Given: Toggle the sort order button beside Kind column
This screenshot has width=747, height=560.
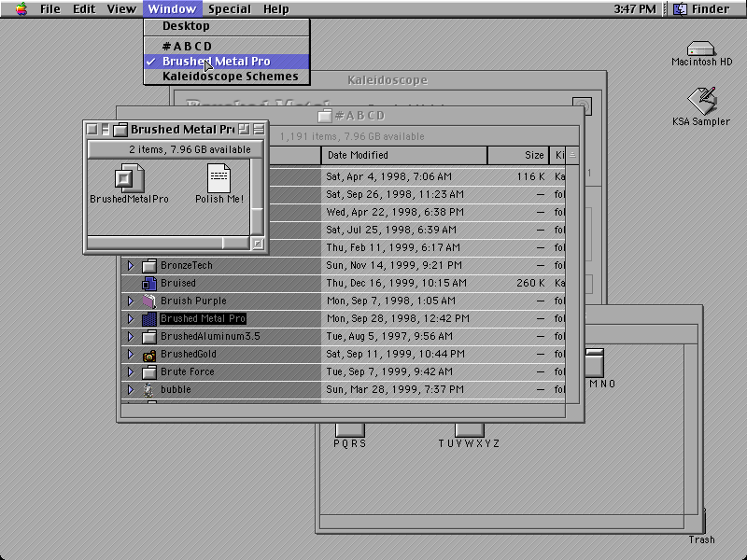Looking at the screenshot, I should pyautogui.click(x=572, y=155).
